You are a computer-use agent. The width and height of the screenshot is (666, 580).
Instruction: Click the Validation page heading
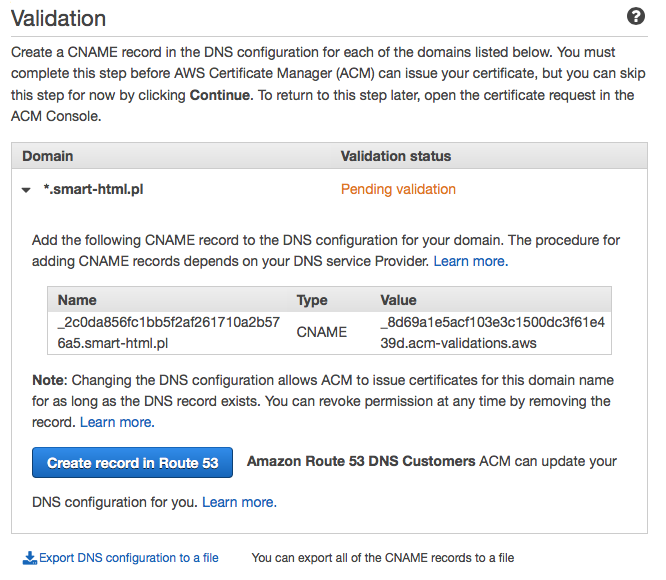pyautogui.click(x=58, y=18)
